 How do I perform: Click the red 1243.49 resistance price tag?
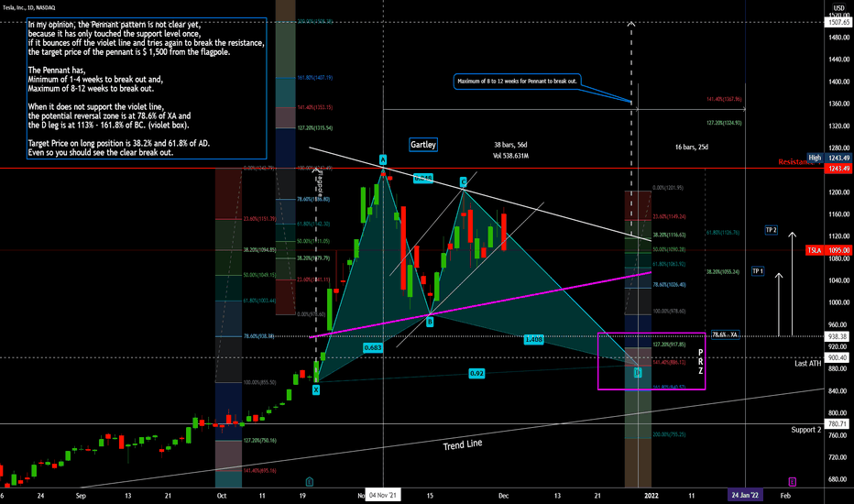[x=838, y=169]
